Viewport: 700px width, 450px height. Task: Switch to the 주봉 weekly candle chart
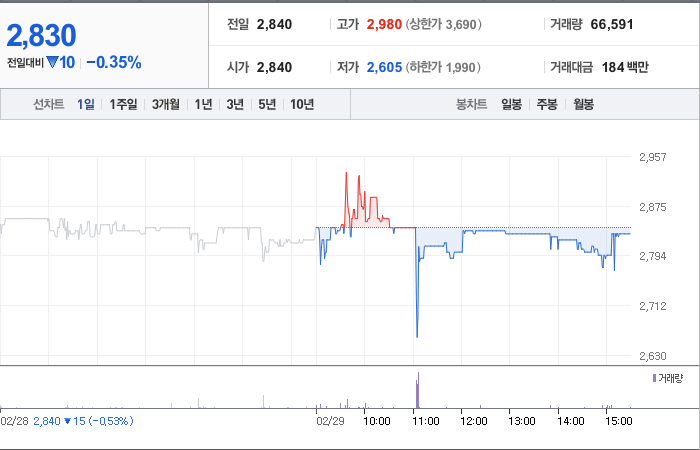click(x=547, y=104)
